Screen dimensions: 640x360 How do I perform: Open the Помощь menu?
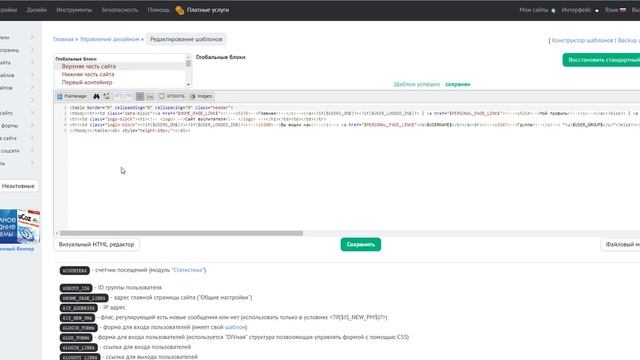click(x=158, y=10)
